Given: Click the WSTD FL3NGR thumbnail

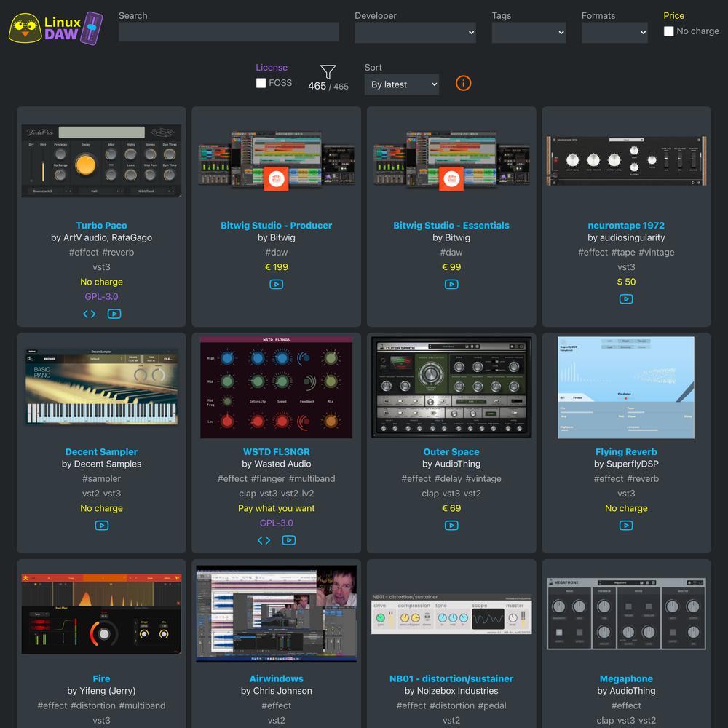Looking at the screenshot, I should tap(276, 387).
